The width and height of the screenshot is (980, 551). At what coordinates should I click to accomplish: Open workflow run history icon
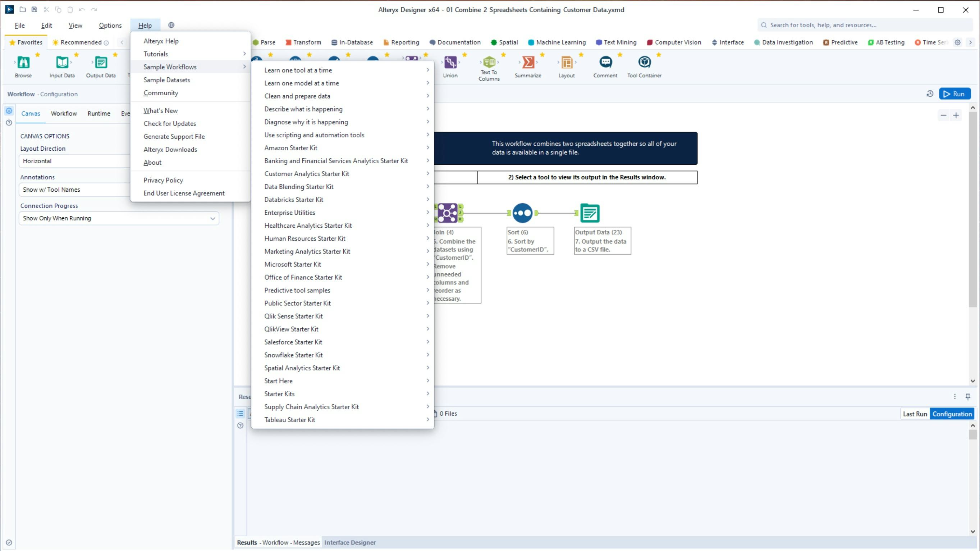(x=930, y=94)
